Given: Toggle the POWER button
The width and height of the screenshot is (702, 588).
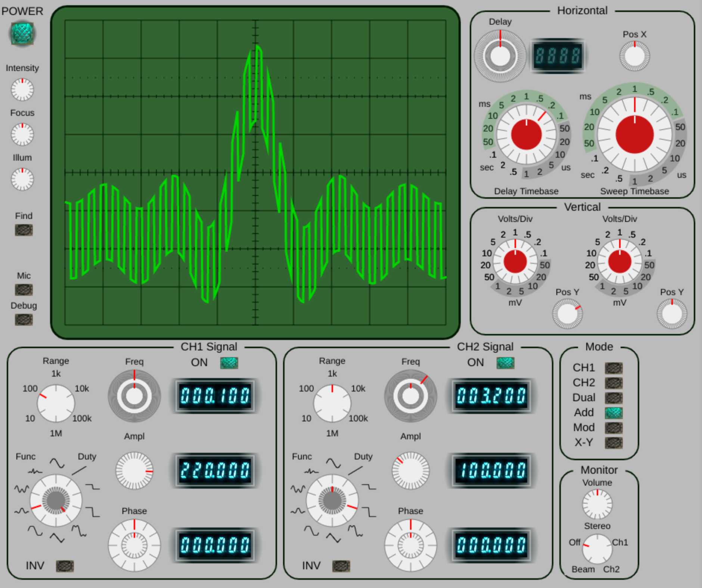Looking at the screenshot, I should click(22, 34).
